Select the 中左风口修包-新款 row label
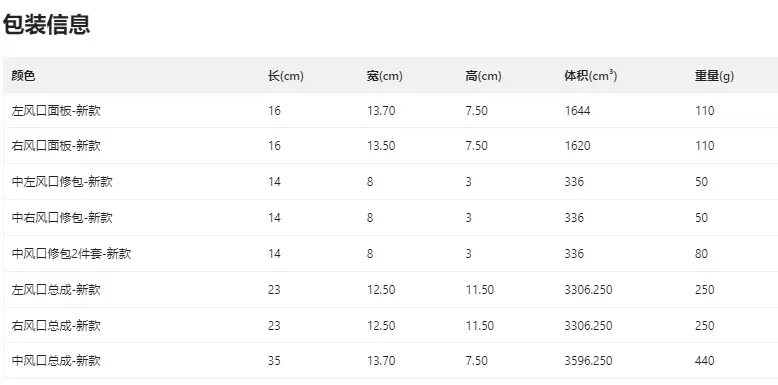Screen dimensions: 778x385 pos(62,182)
